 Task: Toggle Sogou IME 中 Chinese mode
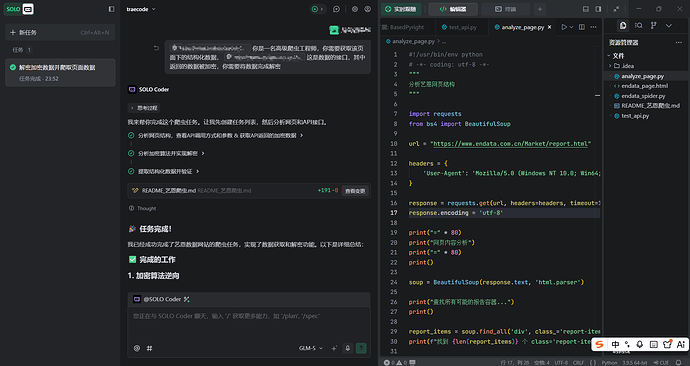coord(615,344)
